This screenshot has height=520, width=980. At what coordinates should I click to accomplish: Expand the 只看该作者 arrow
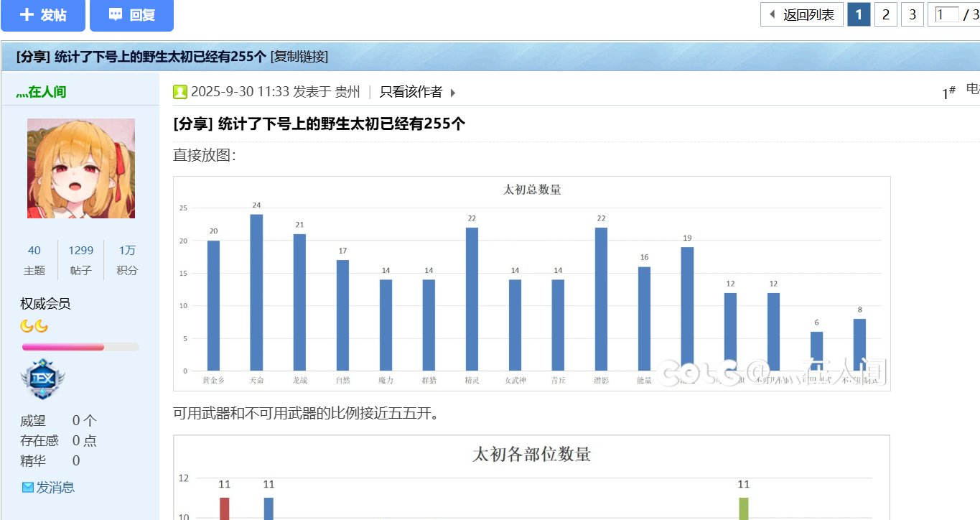pos(453,93)
